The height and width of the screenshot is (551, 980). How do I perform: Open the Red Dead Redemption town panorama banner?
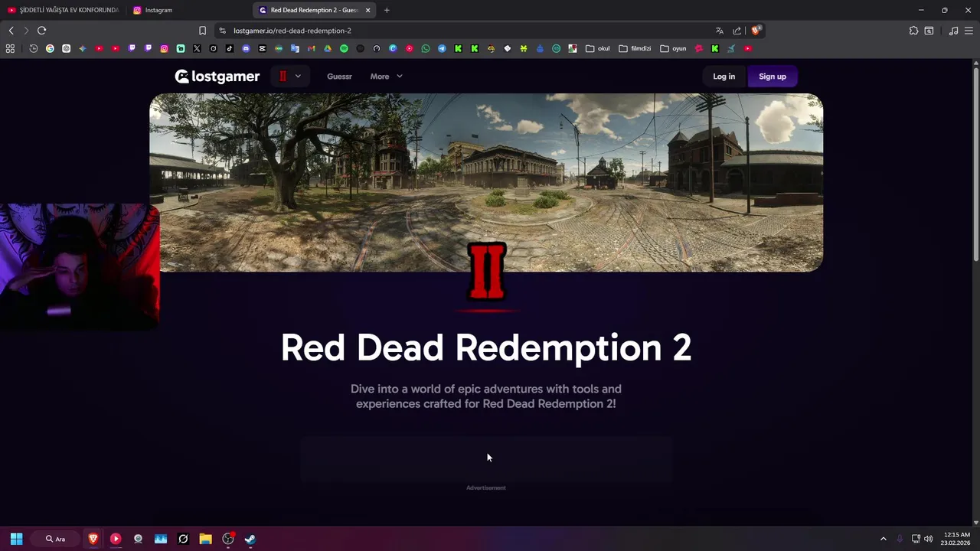click(x=486, y=182)
